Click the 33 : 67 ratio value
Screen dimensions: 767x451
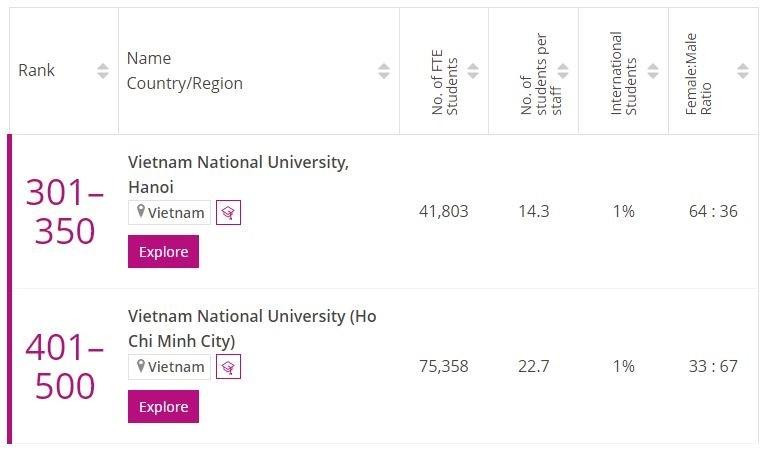(x=713, y=366)
